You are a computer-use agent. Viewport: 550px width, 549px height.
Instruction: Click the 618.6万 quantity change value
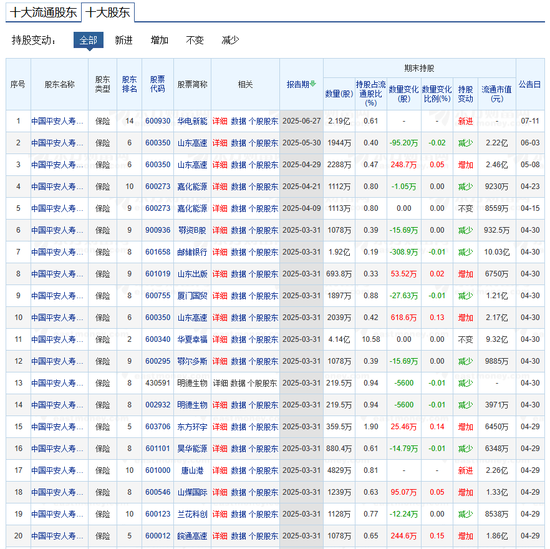404,317
